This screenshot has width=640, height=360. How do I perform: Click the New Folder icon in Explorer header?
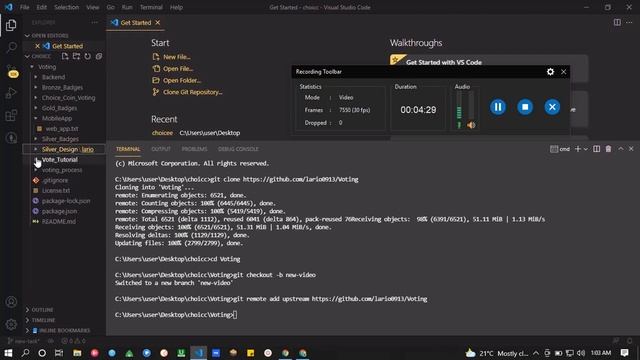pyautogui.click(x=76, y=56)
